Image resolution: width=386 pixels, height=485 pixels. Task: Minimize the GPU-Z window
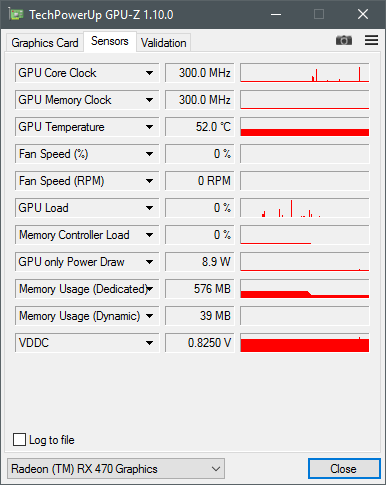276,14
